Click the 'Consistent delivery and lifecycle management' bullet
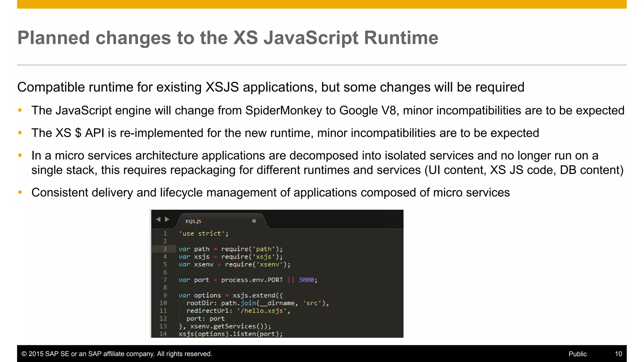This screenshot has width=644, height=362. pyautogui.click(x=270, y=193)
